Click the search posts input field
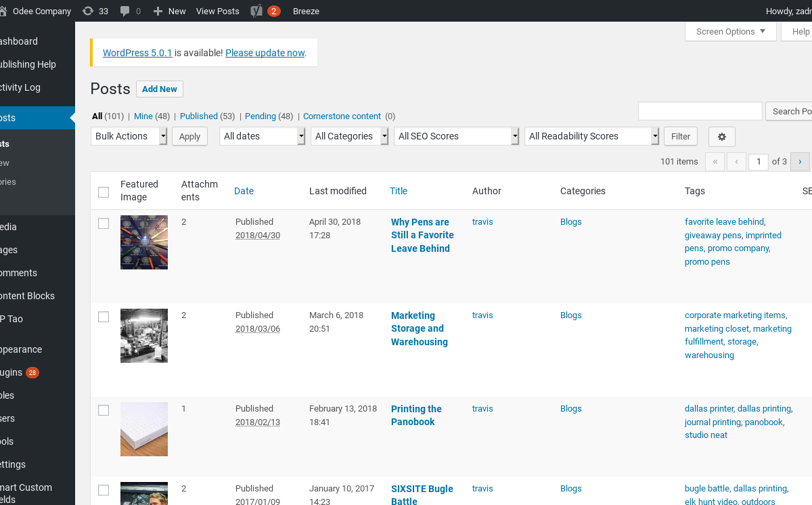The height and width of the screenshot is (505, 812). coord(700,111)
